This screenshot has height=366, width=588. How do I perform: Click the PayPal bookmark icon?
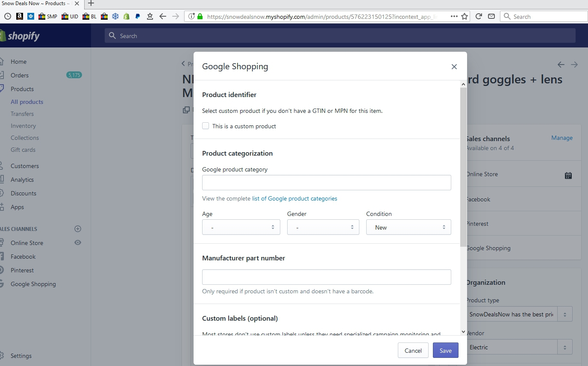(x=138, y=17)
